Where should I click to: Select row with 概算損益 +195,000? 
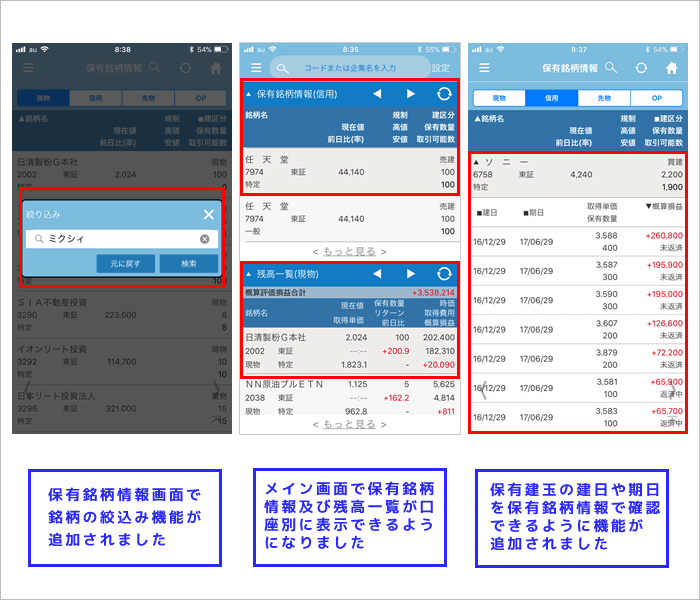[578, 300]
